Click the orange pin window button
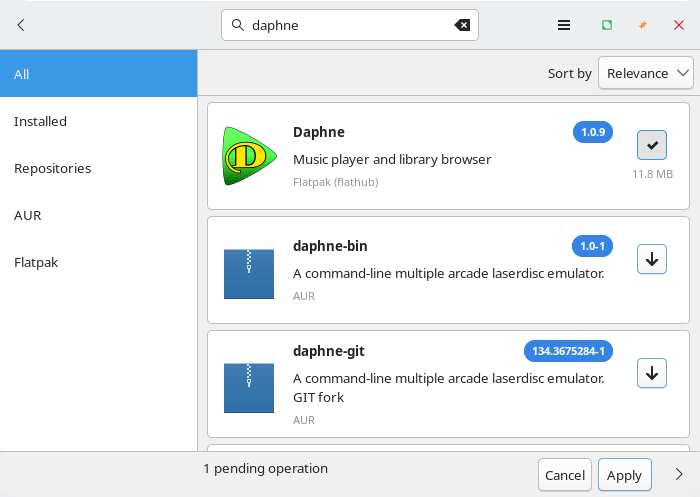The height and width of the screenshot is (497, 700). click(643, 25)
